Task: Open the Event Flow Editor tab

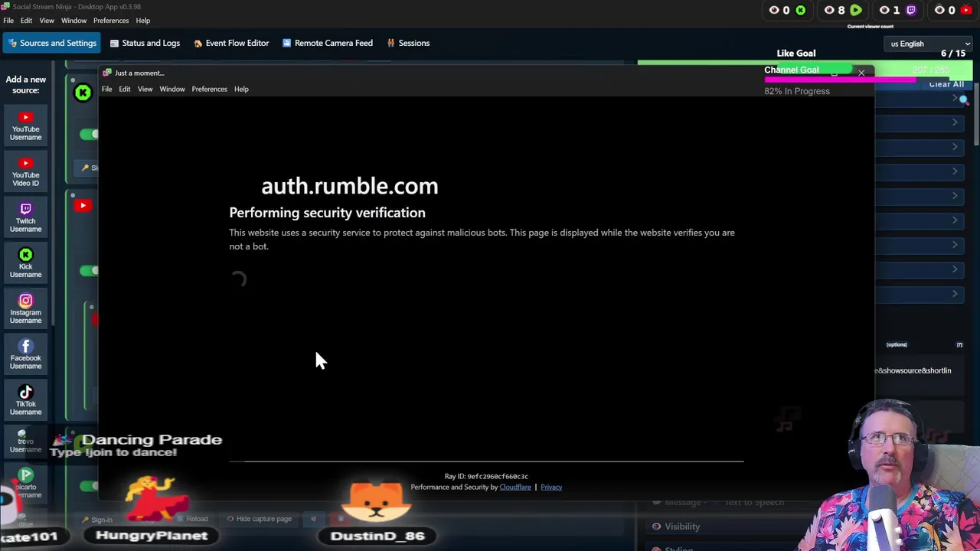Action: click(x=231, y=43)
